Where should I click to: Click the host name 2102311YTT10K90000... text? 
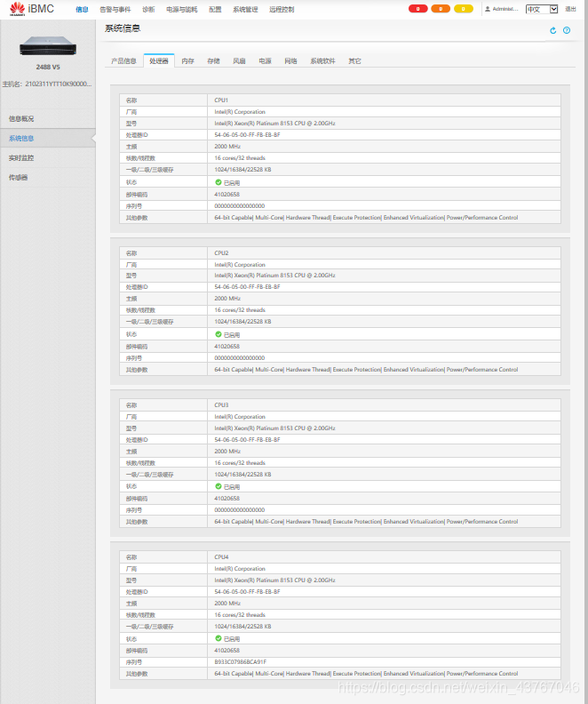(59, 84)
